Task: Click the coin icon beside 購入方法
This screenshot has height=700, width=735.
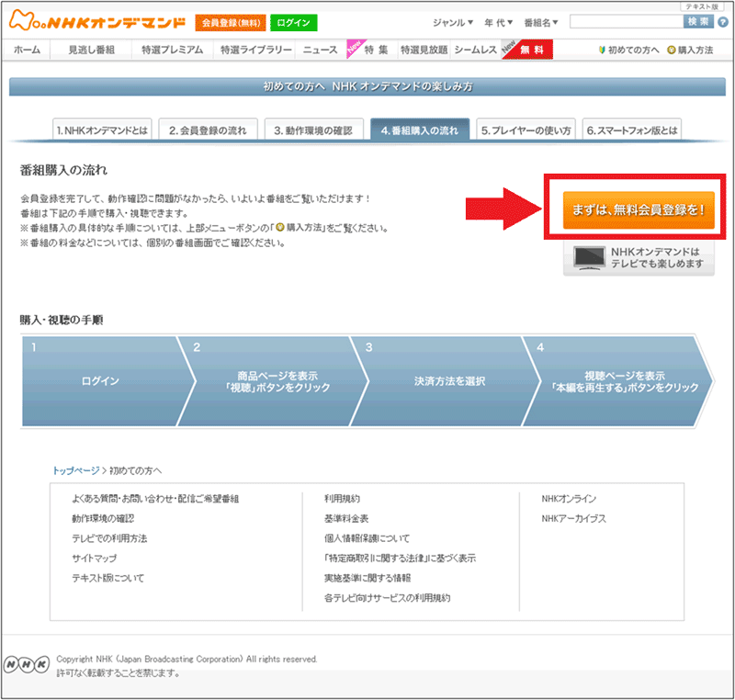Action: (671, 51)
